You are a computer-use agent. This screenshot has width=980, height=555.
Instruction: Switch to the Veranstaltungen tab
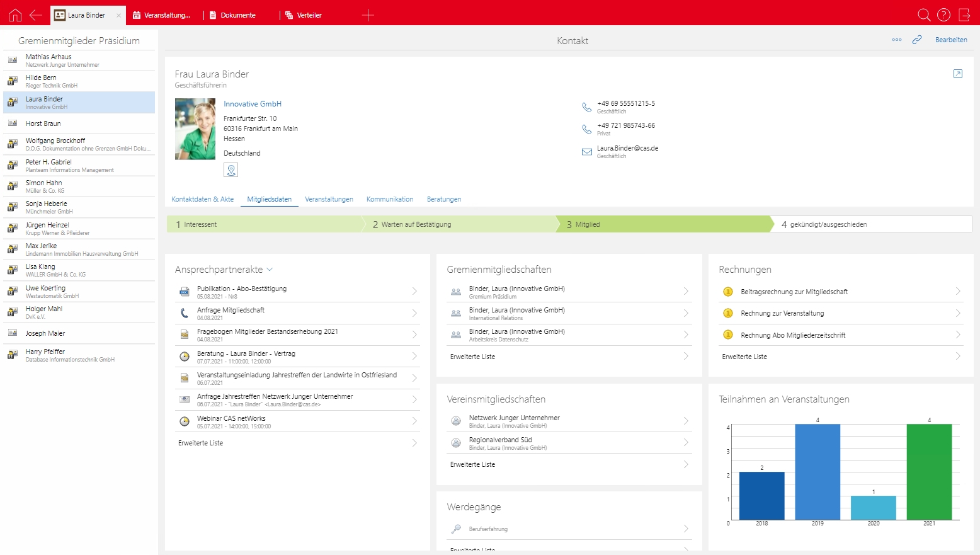(x=329, y=199)
